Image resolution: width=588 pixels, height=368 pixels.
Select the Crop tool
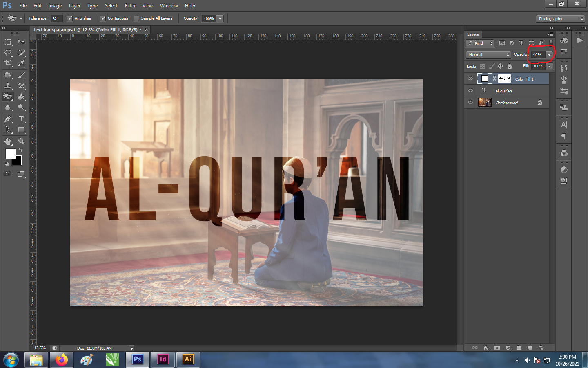coord(8,63)
